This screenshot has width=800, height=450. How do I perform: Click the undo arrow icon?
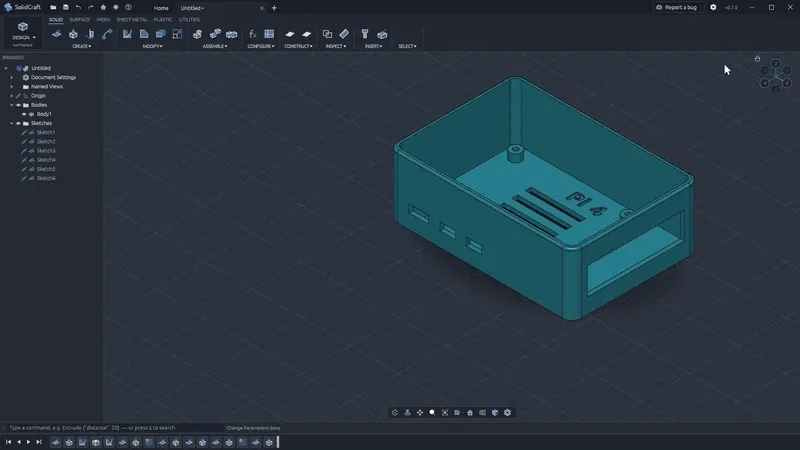tap(78, 8)
